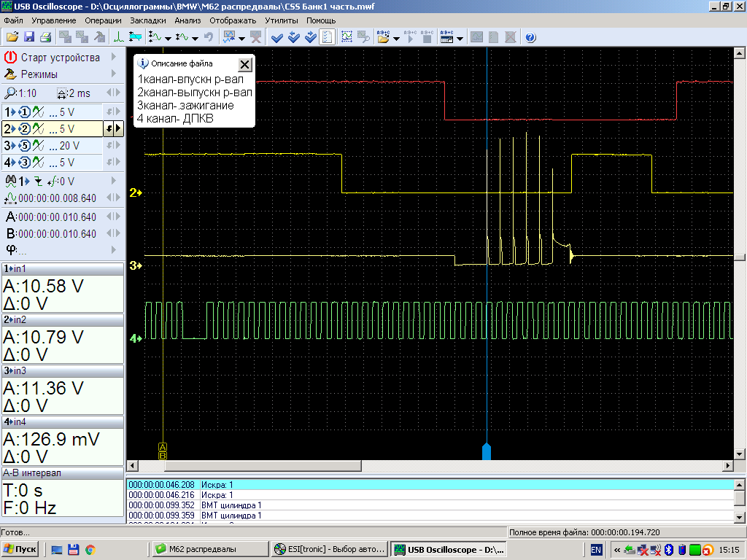Open the Управление menu

tap(54, 20)
